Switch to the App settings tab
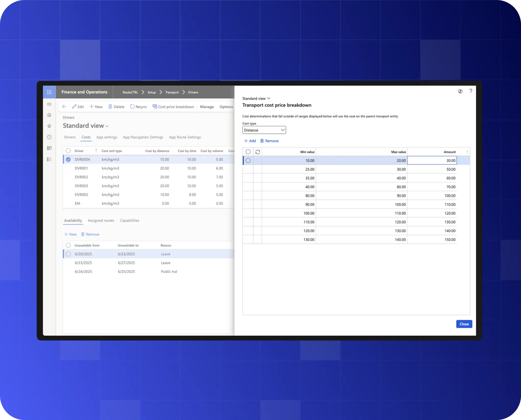521x420 pixels. tap(107, 137)
